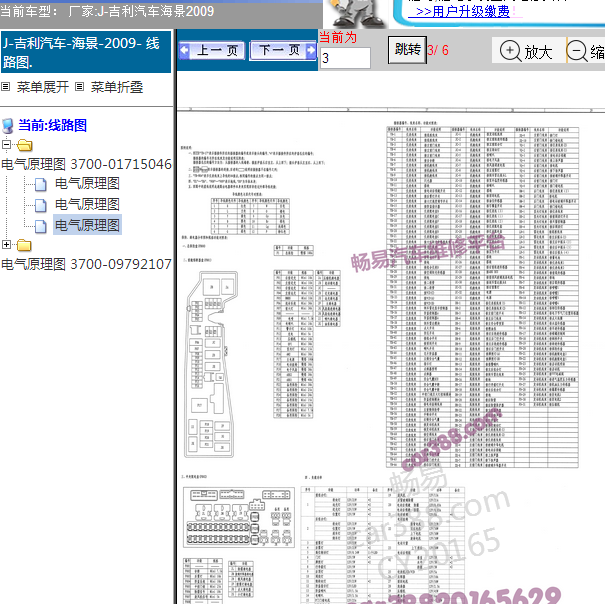Viewport: 605px width, 604px height.
Task: Click the fuse box diagram in the document
Action: point(210,364)
